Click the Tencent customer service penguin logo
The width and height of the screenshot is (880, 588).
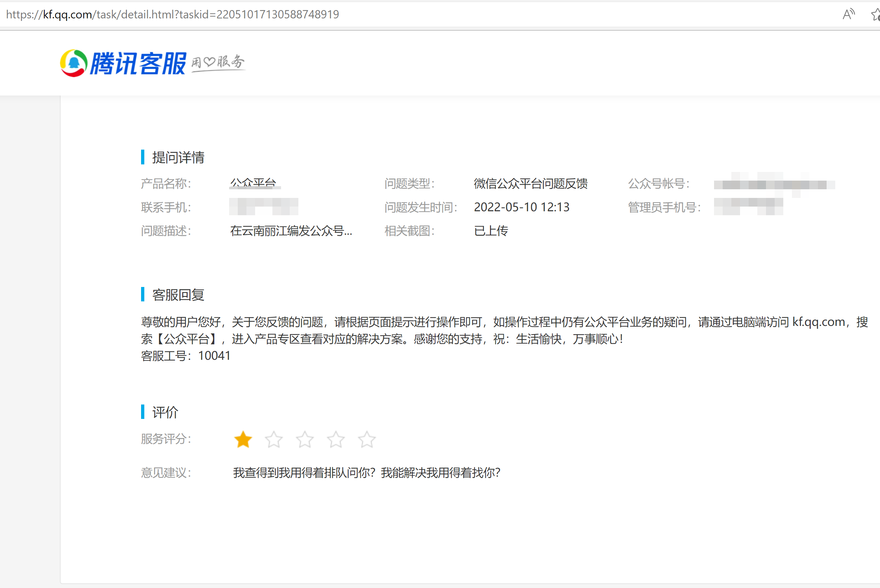pyautogui.click(x=74, y=63)
